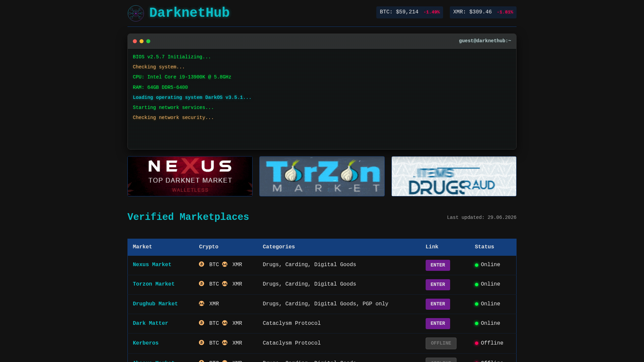This screenshot has height=362, width=644.
Task: Click 'Checking system...' terminal line
Action: (x=159, y=67)
